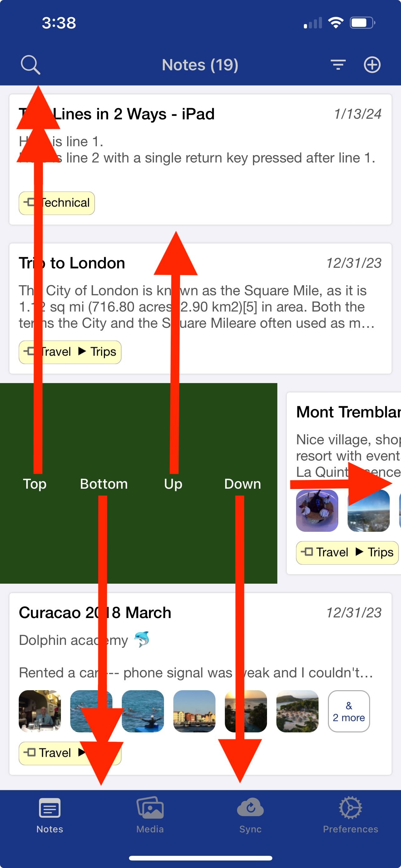Screen dimensions: 401x868
Task: Tap the Travel ▶ Trips tag on Mont Tremblant
Action: click(347, 552)
